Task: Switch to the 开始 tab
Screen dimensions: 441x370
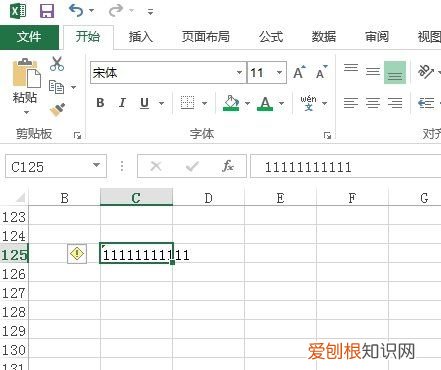Action: point(88,36)
